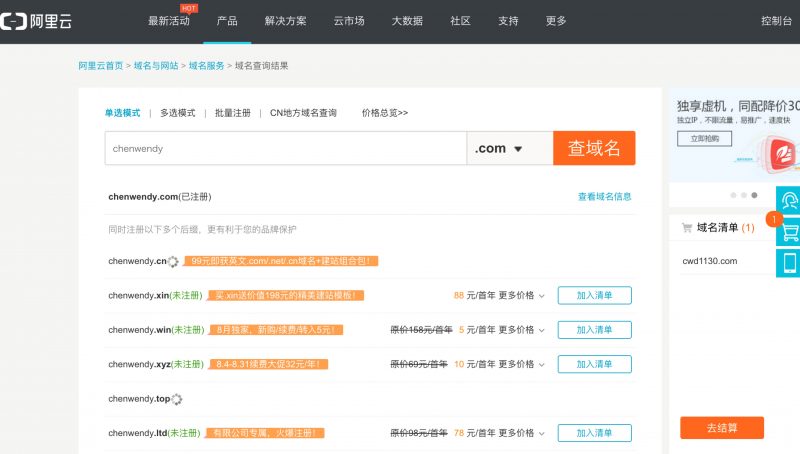Click the 查域名 search button

(594, 148)
